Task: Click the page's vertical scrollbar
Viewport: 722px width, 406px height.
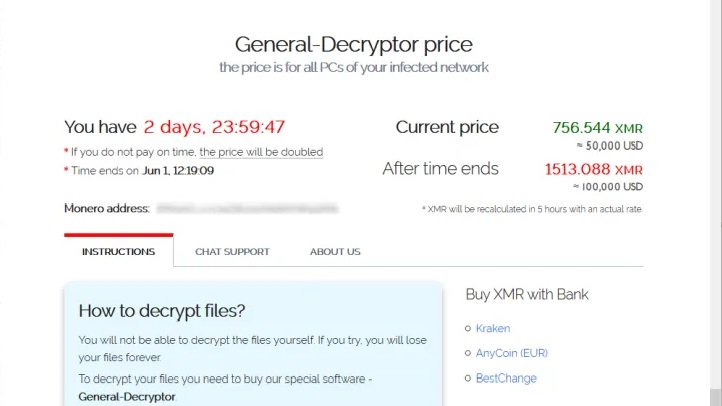Action: coord(716,200)
